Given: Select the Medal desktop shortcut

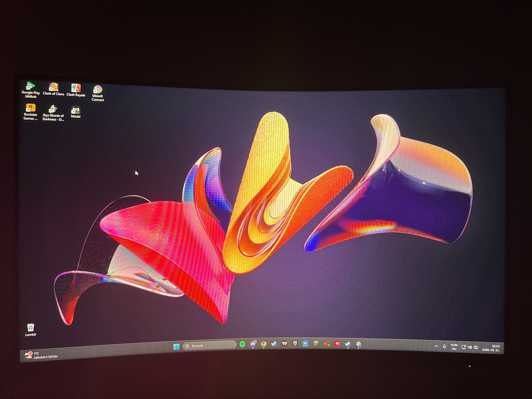Looking at the screenshot, I should 76,112.
